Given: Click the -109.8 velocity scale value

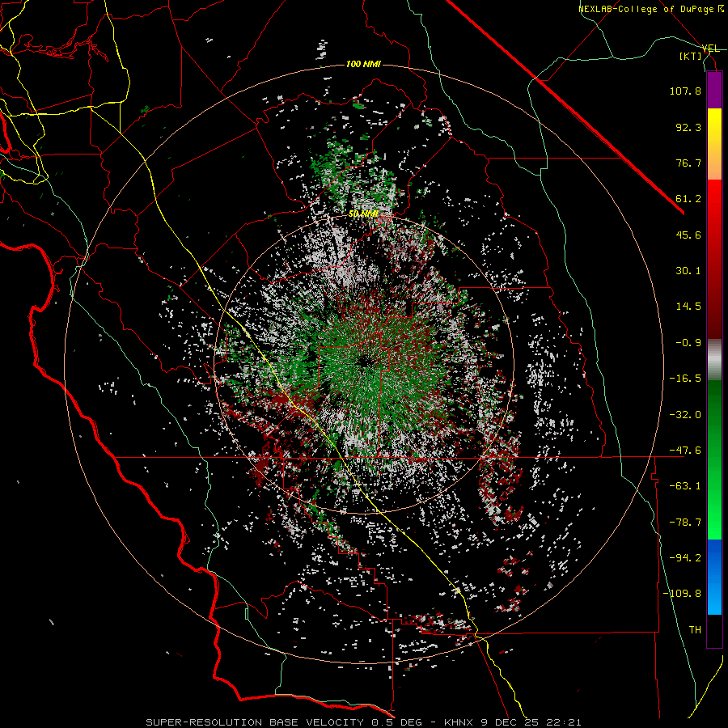Looking at the screenshot, I should pos(682,594).
